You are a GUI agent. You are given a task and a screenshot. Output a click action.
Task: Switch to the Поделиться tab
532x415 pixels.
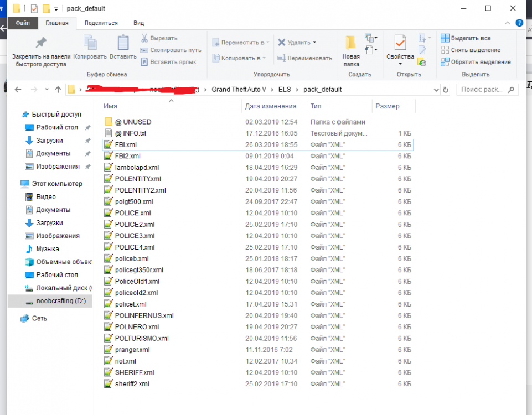tap(101, 23)
